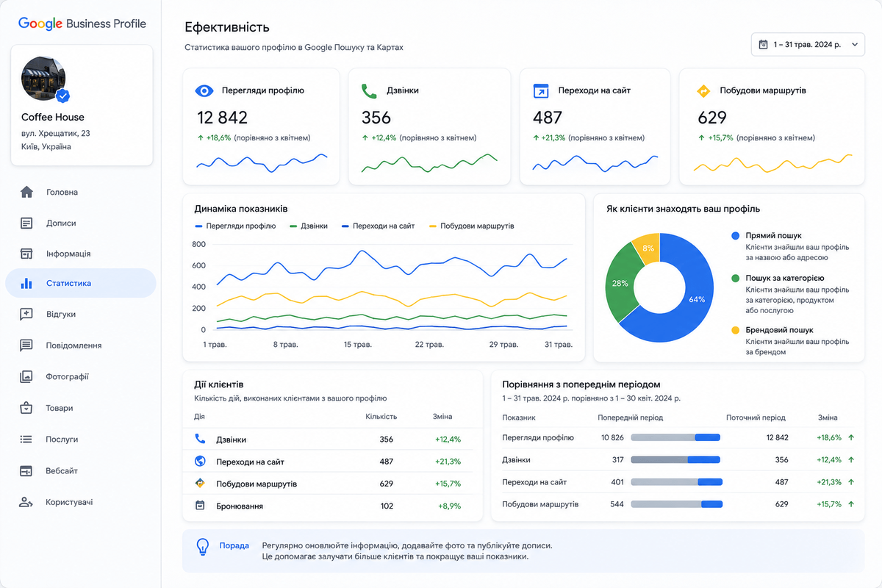Click the open-in-window icon on Переходи на сайт card
The height and width of the screenshot is (588, 882).
tap(540, 91)
